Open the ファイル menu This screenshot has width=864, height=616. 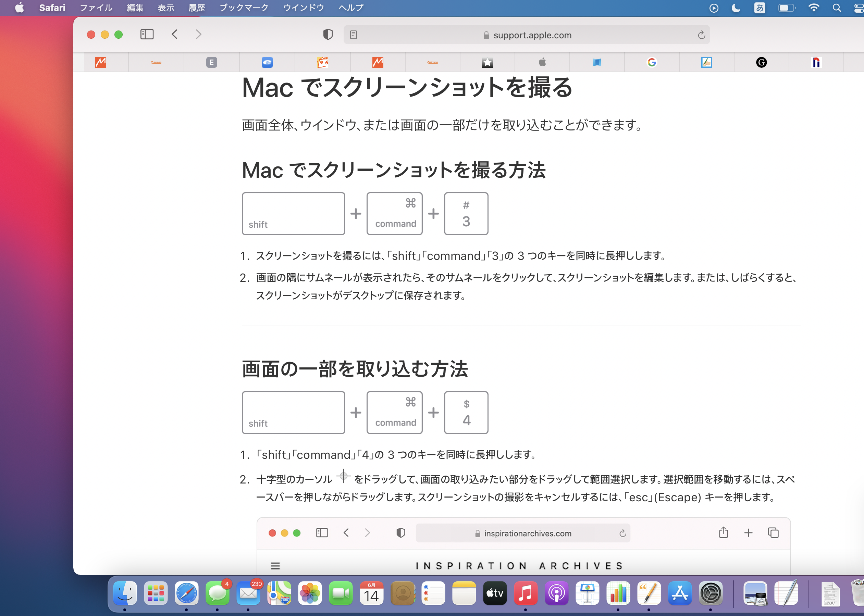click(96, 8)
